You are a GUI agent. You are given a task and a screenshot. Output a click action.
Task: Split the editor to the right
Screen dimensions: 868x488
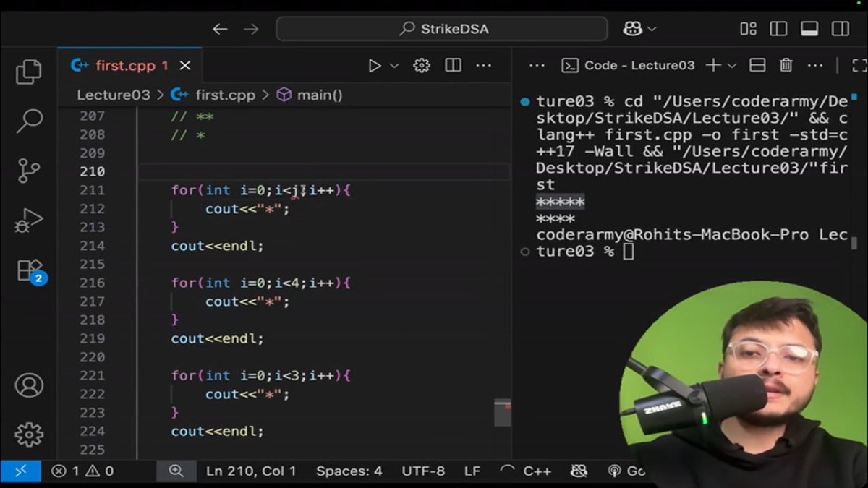point(453,66)
